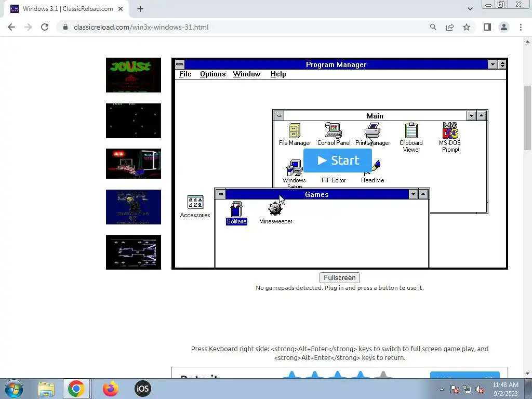Click the muted volume tray icon
The width and height of the screenshot is (532, 399).
pyautogui.click(x=480, y=389)
